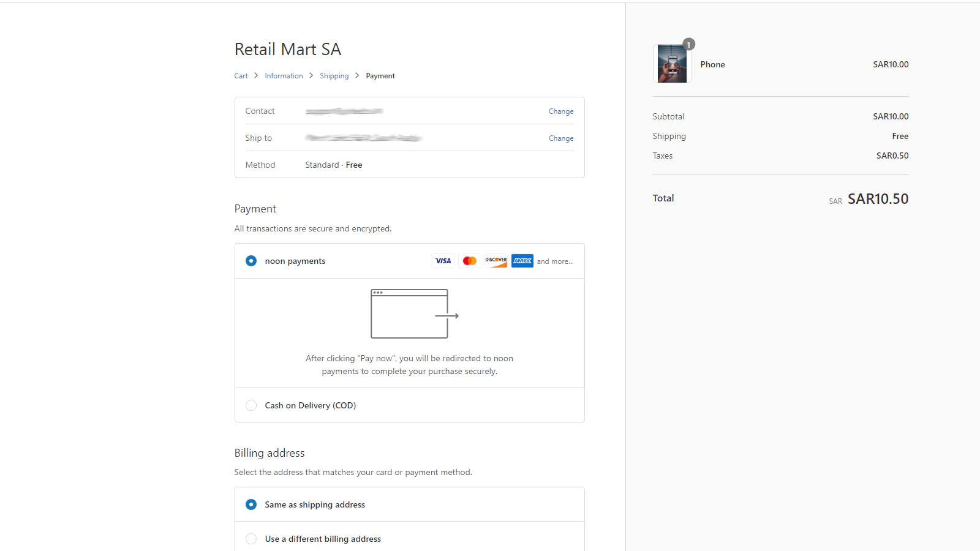Screen dimensions: 980x551
Task: Click the Visa card icon
Action: pyautogui.click(x=443, y=261)
